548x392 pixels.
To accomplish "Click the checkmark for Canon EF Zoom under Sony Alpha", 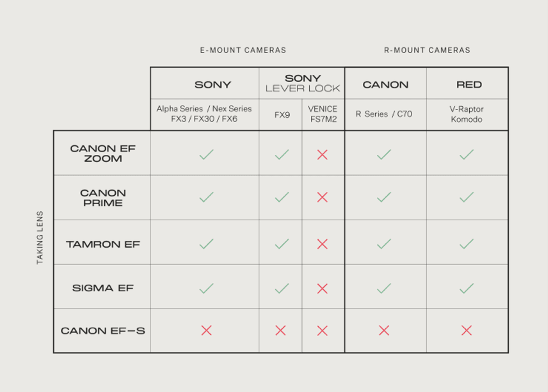I will pos(206,154).
